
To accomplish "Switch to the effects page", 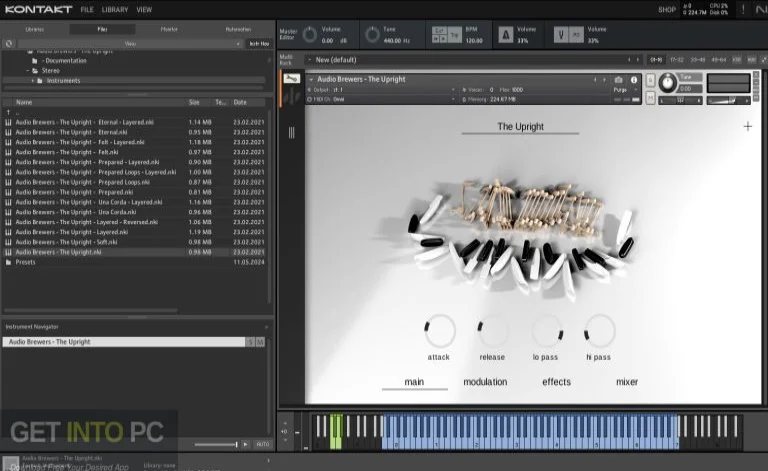I will 556,382.
